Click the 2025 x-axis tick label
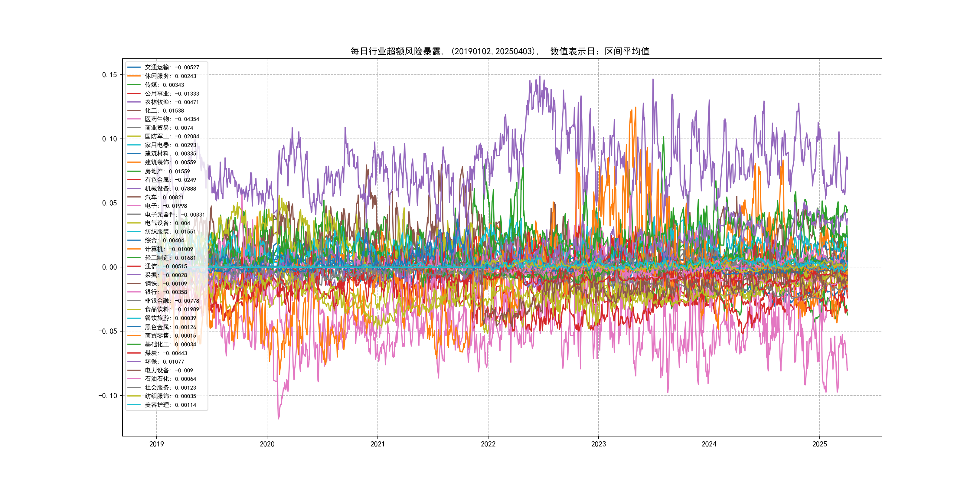The height and width of the screenshot is (490, 980). [819, 444]
